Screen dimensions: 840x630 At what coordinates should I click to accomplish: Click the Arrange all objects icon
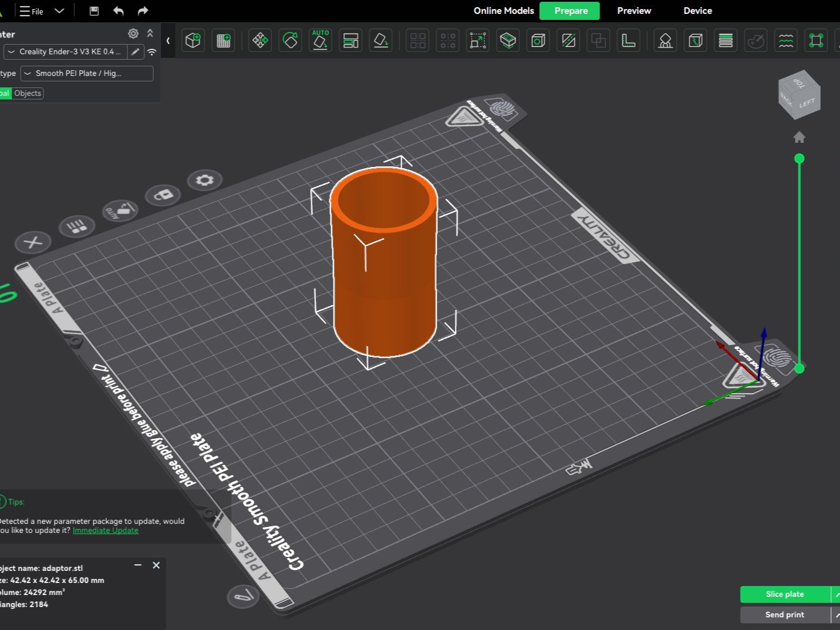coord(350,40)
